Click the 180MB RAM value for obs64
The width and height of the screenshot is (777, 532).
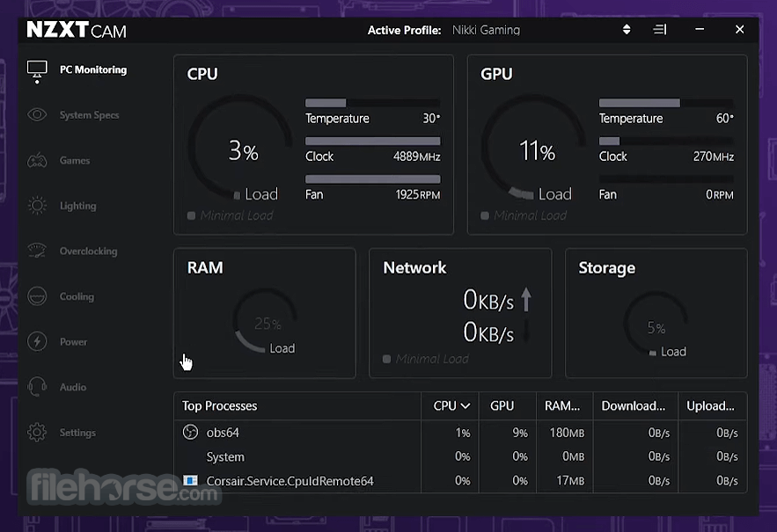click(567, 433)
